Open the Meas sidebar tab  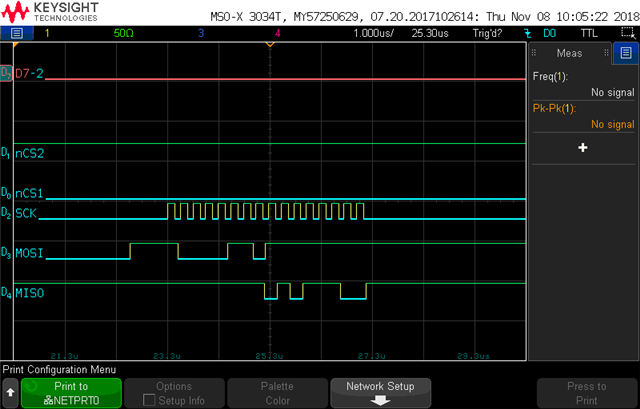pyautogui.click(x=569, y=53)
